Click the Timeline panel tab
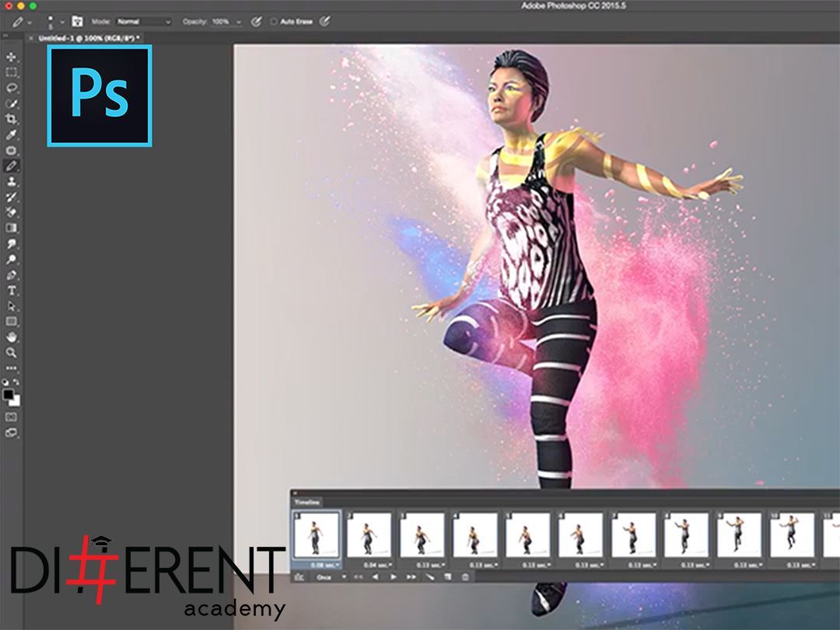 (306, 502)
